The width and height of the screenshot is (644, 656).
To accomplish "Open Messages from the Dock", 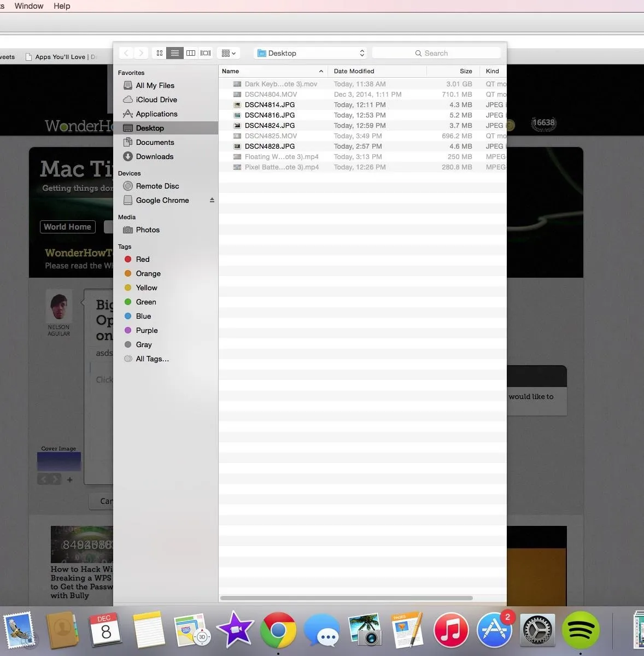I will tap(322, 630).
